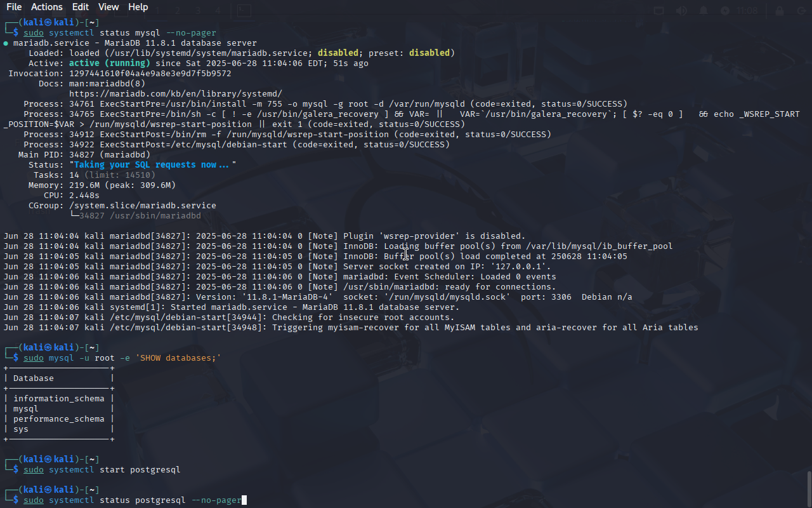
Task: Click the 'sudo systemctl status mysql --no-pager' command
Action: coord(120,32)
